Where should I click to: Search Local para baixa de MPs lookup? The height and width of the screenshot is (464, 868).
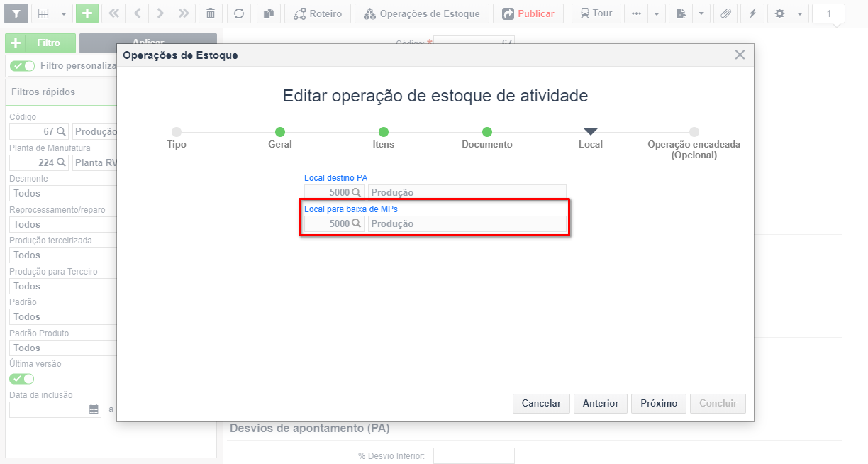356,223
